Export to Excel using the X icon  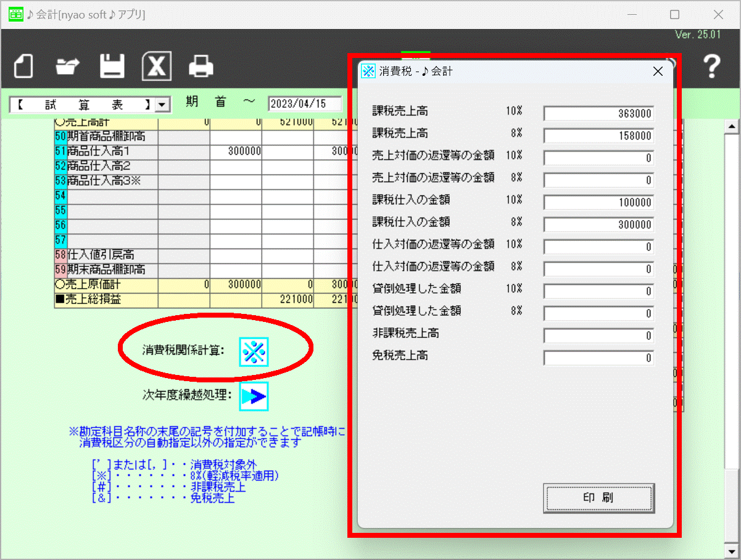[x=157, y=66]
